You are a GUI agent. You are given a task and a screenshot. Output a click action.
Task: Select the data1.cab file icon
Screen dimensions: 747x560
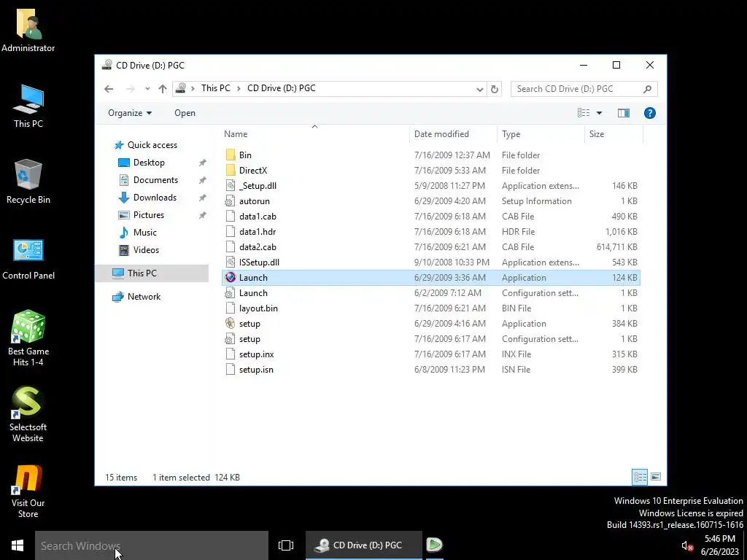point(231,216)
